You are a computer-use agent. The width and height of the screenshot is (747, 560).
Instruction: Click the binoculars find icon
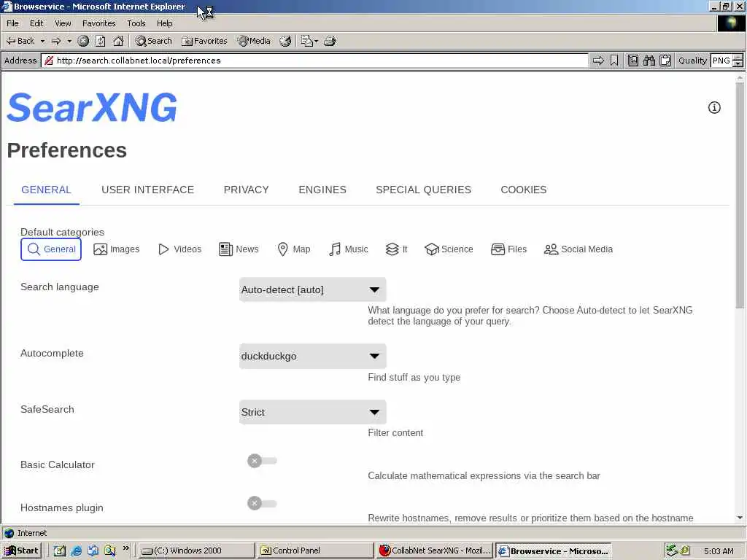649,61
